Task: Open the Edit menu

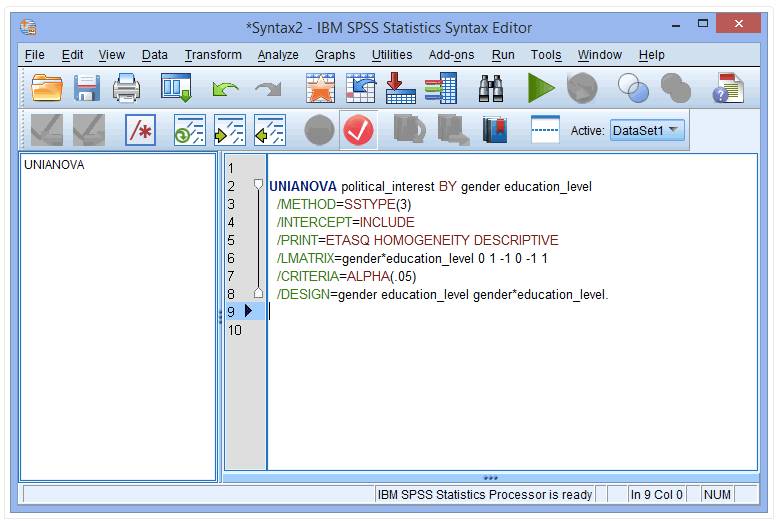Action: 72,55
